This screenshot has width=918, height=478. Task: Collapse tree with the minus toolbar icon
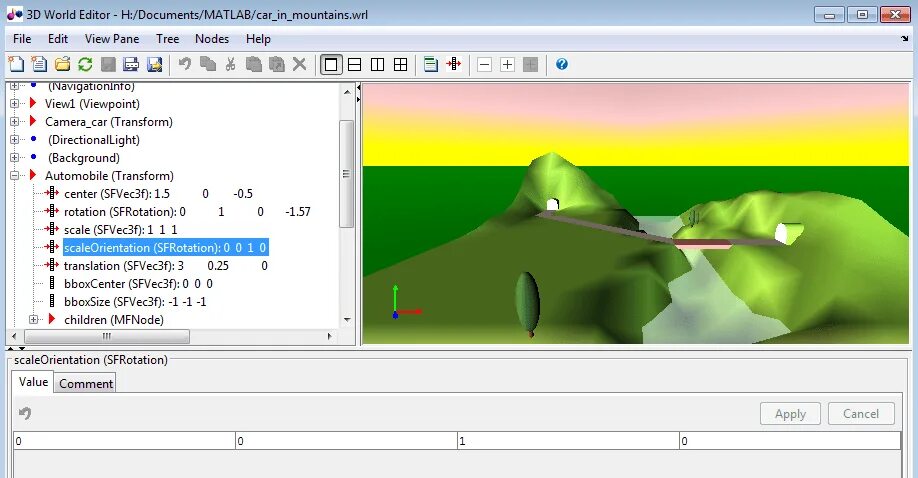[x=484, y=64]
